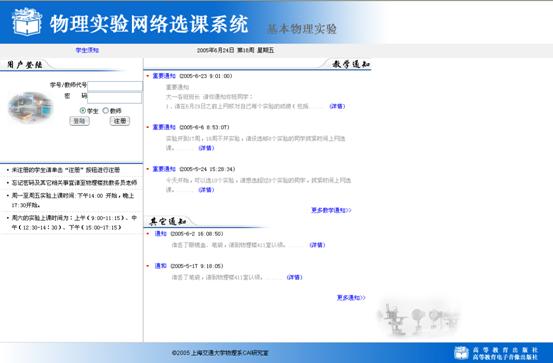Click the 高等教育出版社 footer text
This screenshot has width=553, height=363.
[505, 350]
